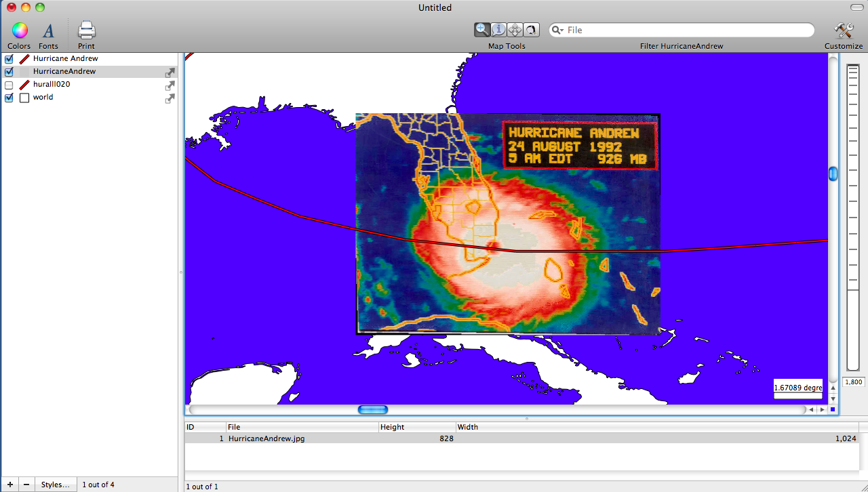Hide the world layer

pyautogui.click(x=9, y=98)
